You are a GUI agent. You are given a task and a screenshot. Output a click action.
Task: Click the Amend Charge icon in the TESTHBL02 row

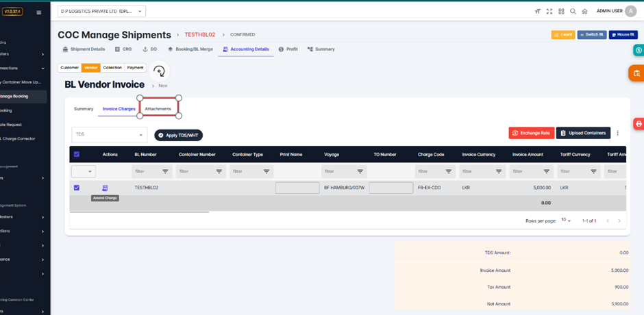pos(106,188)
